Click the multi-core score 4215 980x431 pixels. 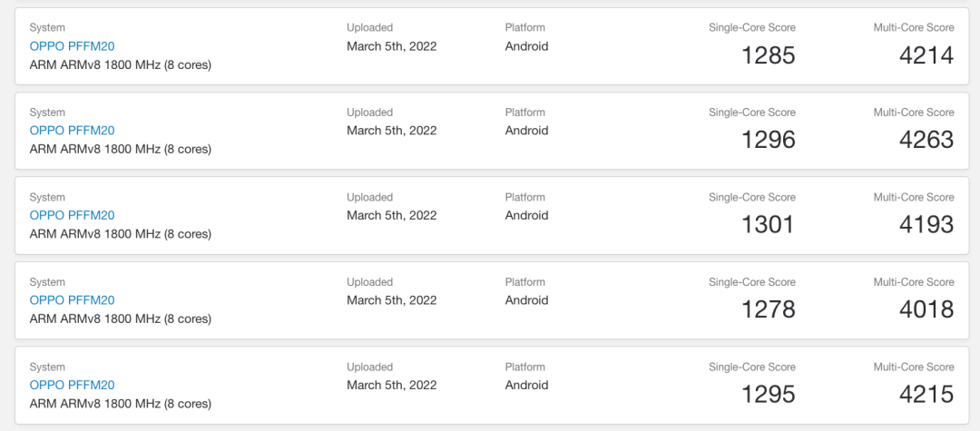pyautogui.click(x=926, y=394)
